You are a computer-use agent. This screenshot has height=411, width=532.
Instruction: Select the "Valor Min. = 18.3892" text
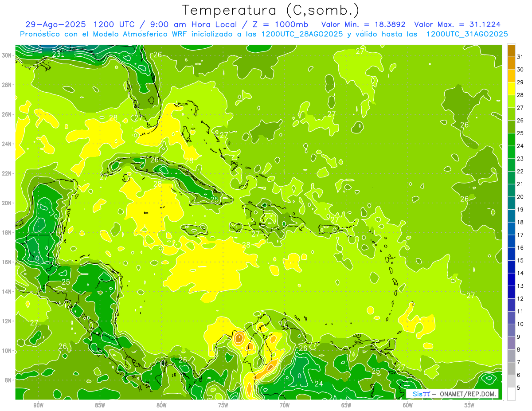click(364, 24)
